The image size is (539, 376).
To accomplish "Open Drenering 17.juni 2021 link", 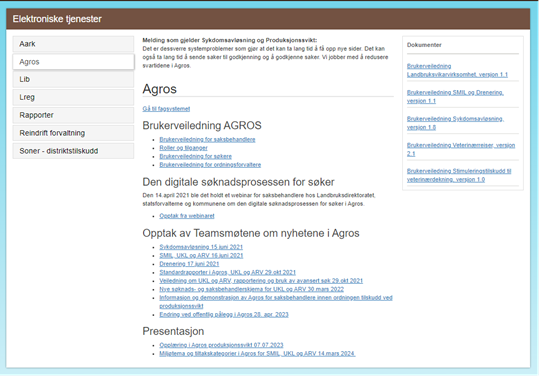I will point(189,264).
